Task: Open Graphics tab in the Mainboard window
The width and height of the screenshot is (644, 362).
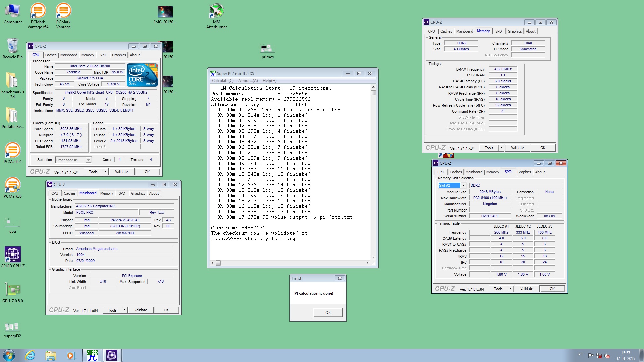Action: pos(138,193)
